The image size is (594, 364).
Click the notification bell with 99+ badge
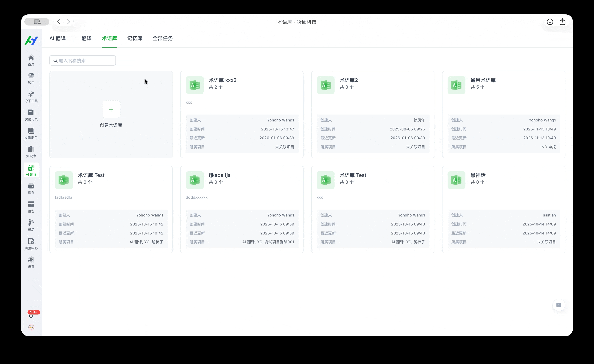(x=31, y=316)
